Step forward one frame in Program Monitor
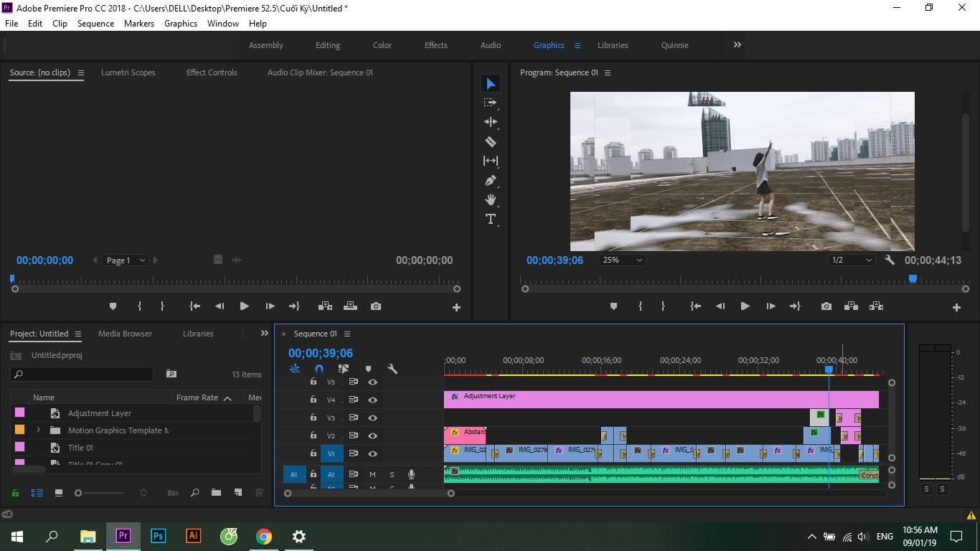980x551 pixels. 771,306
